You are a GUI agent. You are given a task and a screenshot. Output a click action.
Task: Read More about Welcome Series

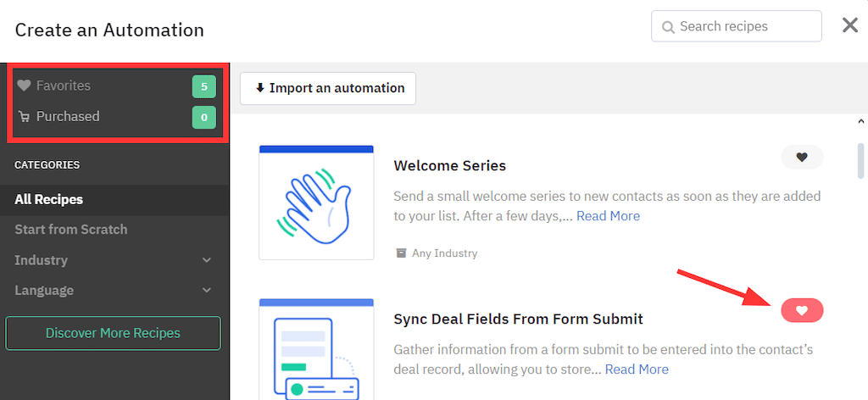click(x=608, y=216)
